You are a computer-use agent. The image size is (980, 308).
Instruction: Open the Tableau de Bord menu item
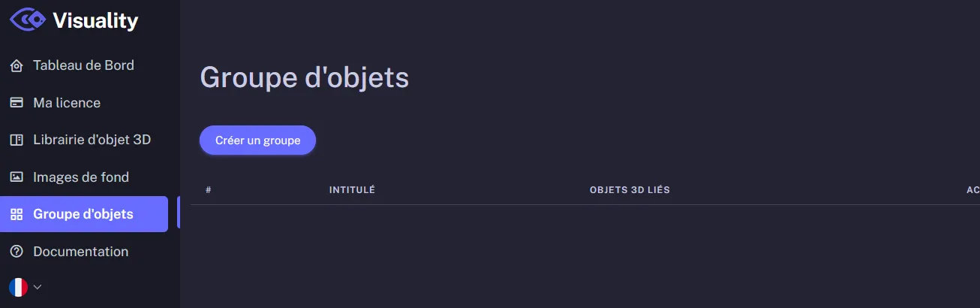83,65
